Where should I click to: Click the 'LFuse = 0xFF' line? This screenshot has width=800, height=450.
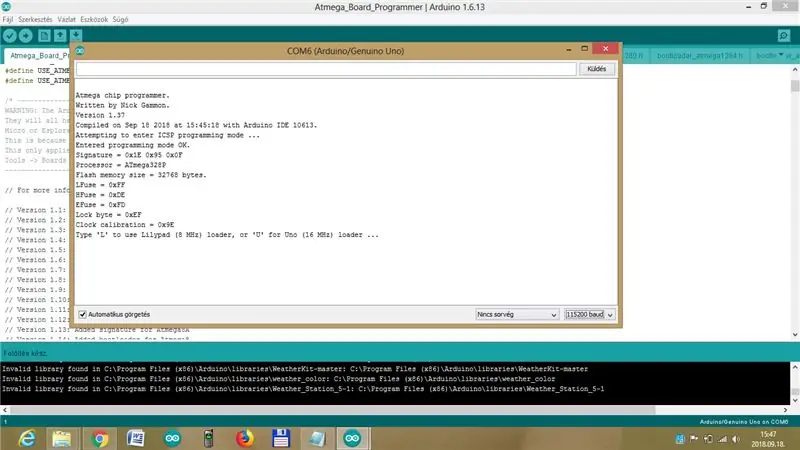click(x=101, y=185)
